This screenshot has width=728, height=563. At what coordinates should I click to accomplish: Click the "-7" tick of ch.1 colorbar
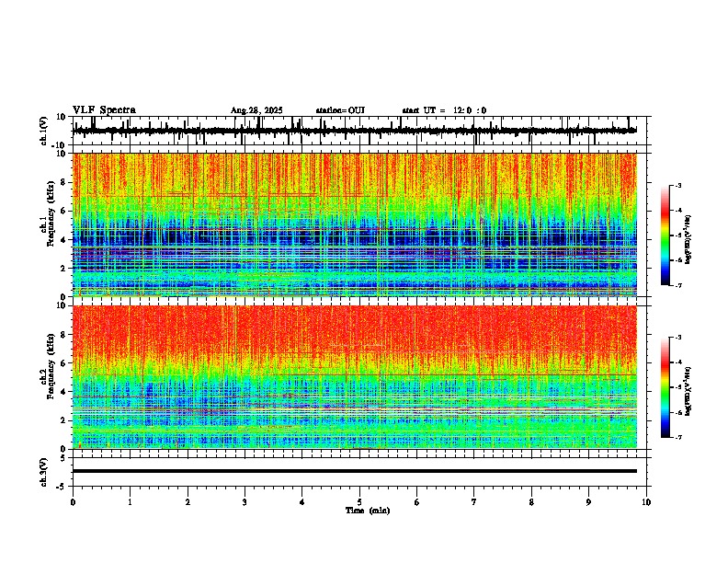(x=678, y=285)
